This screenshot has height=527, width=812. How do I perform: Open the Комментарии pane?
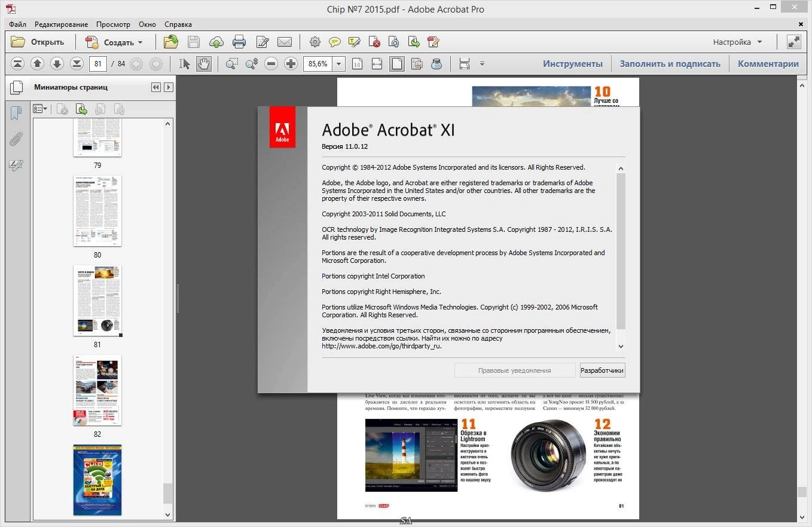[768, 64]
